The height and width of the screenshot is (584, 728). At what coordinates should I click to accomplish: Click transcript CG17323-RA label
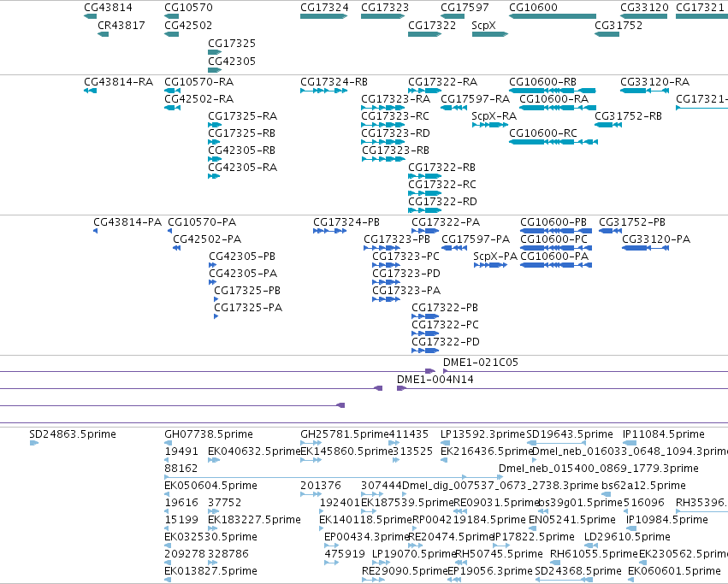(395, 99)
